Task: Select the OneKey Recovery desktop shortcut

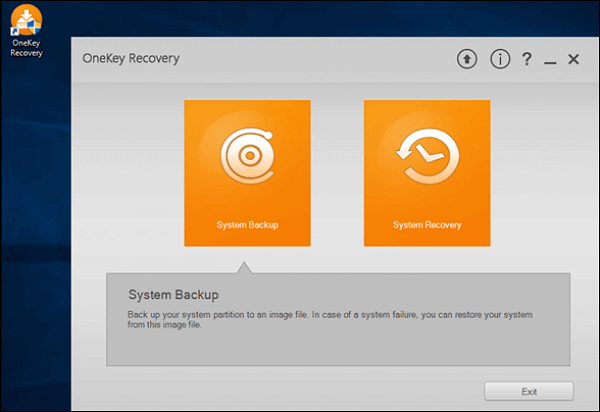Action: [x=26, y=31]
